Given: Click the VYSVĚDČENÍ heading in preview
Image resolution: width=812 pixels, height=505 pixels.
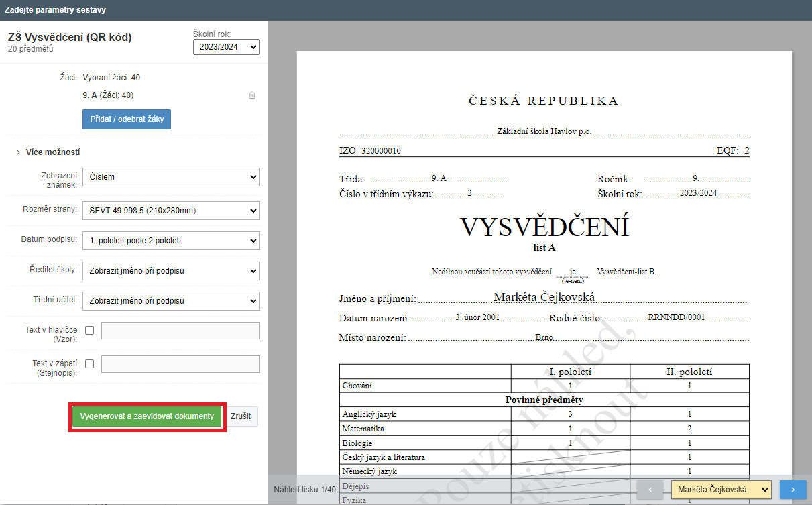Looking at the screenshot, I should coord(544,227).
